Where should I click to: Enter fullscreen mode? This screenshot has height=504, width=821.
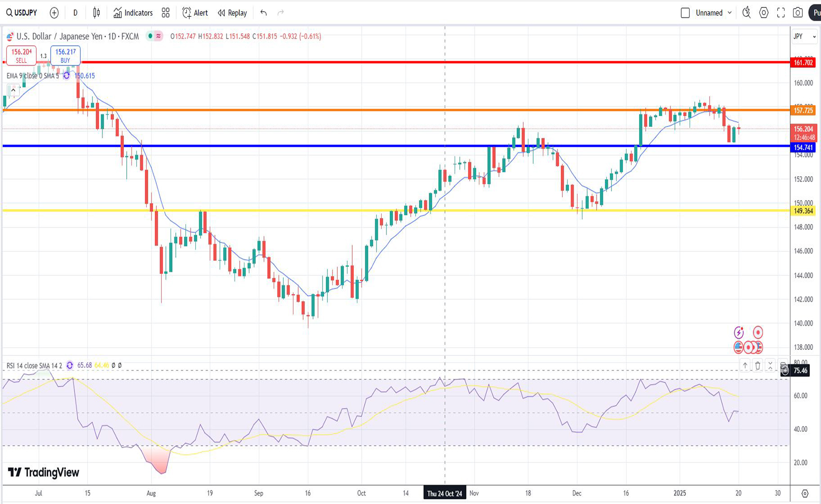point(781,13)
